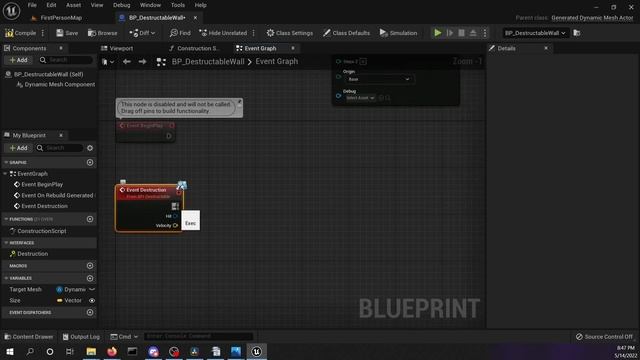Compile the blueprint

tap(20, 33)
